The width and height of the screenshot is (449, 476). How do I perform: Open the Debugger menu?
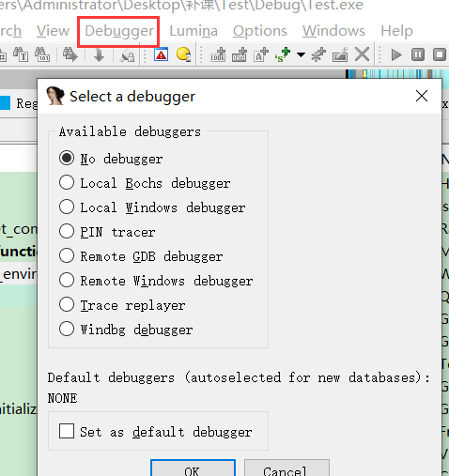click(x=119, y=31)
